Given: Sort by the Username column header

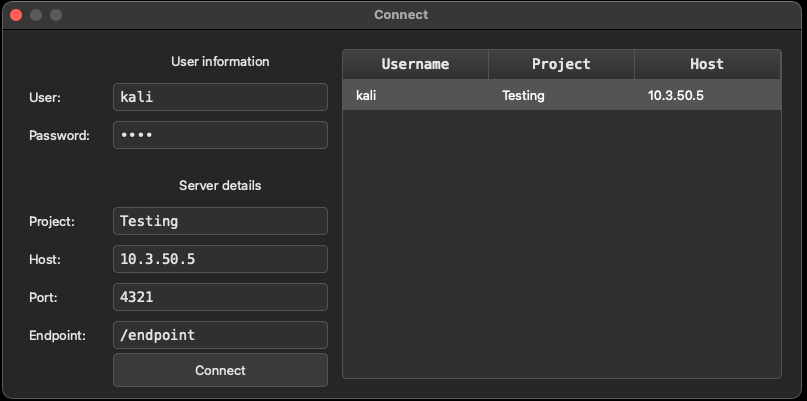Looking at the screenshot, I should pyautogui.click(x=415, y=64).
